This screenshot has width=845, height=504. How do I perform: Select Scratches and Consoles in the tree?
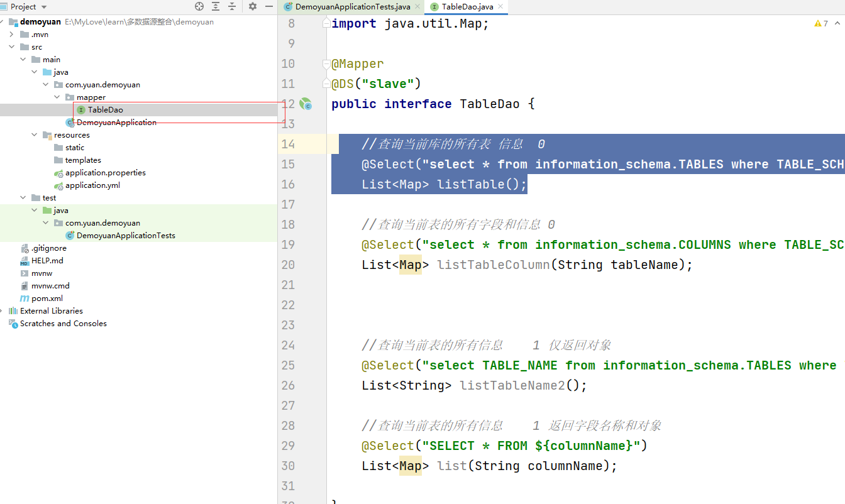(63, 323)
